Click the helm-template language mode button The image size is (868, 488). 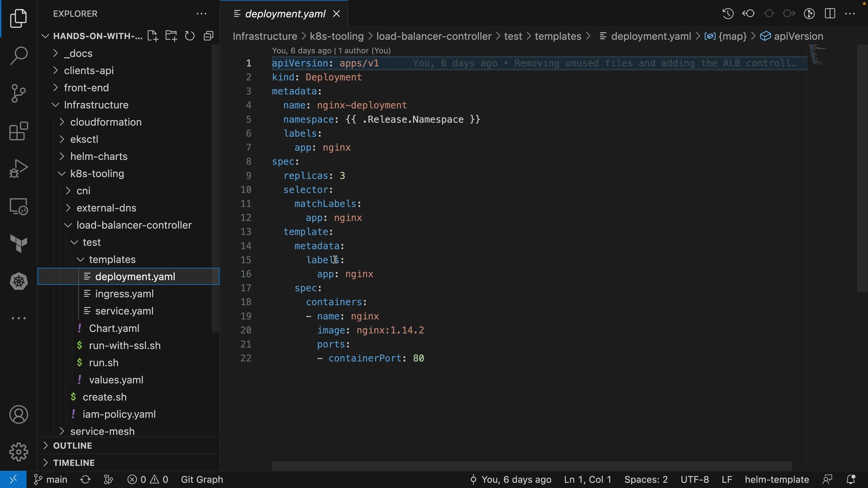click(x=777, y=479)
